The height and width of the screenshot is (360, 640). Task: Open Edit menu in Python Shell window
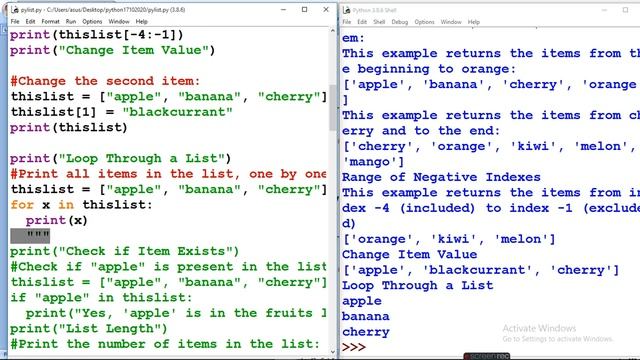(362, 22)
